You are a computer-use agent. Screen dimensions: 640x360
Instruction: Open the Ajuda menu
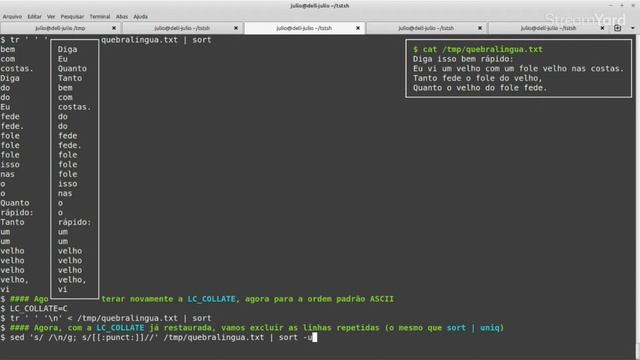(140, 17)
